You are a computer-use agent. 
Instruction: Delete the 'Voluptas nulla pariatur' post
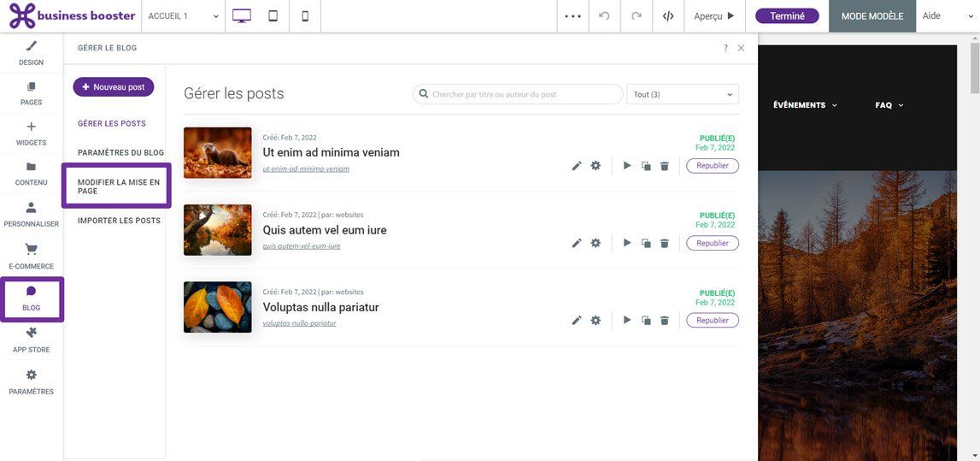(664, 321)
